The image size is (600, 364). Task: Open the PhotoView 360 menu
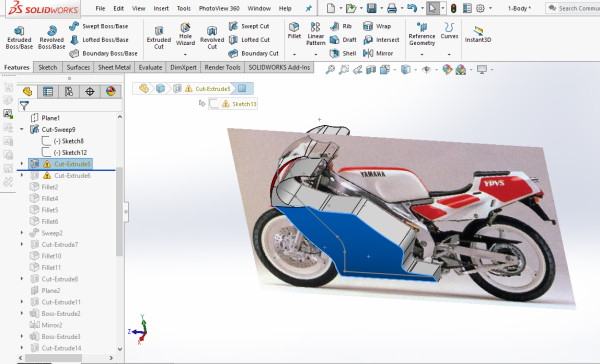point(219,8)
